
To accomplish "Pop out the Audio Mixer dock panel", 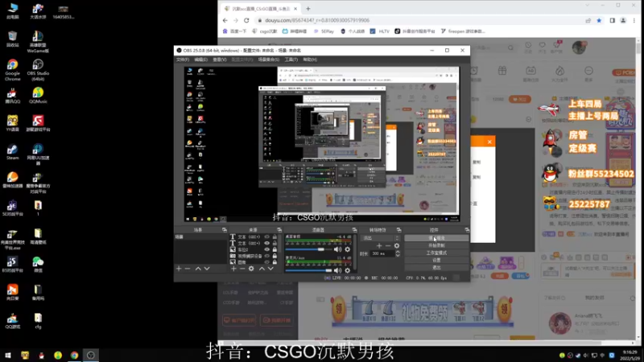I will pyautogui.click(x=354, y=230).
